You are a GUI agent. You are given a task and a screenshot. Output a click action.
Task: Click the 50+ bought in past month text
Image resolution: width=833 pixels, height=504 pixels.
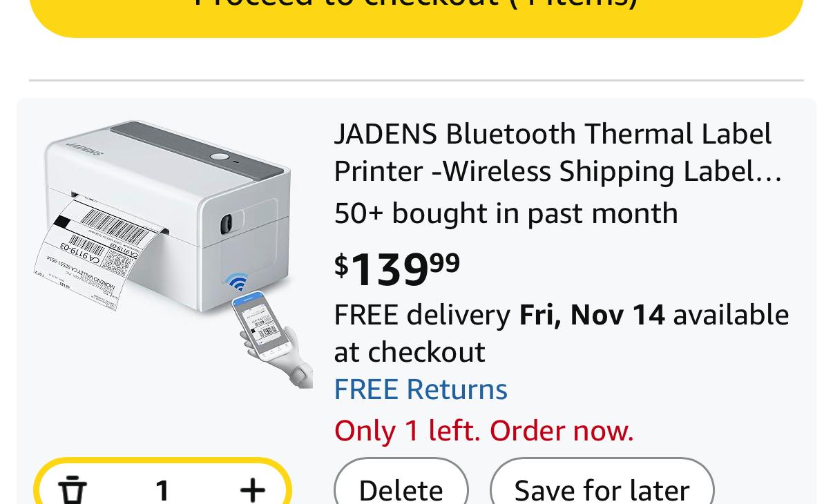point(506,213)
